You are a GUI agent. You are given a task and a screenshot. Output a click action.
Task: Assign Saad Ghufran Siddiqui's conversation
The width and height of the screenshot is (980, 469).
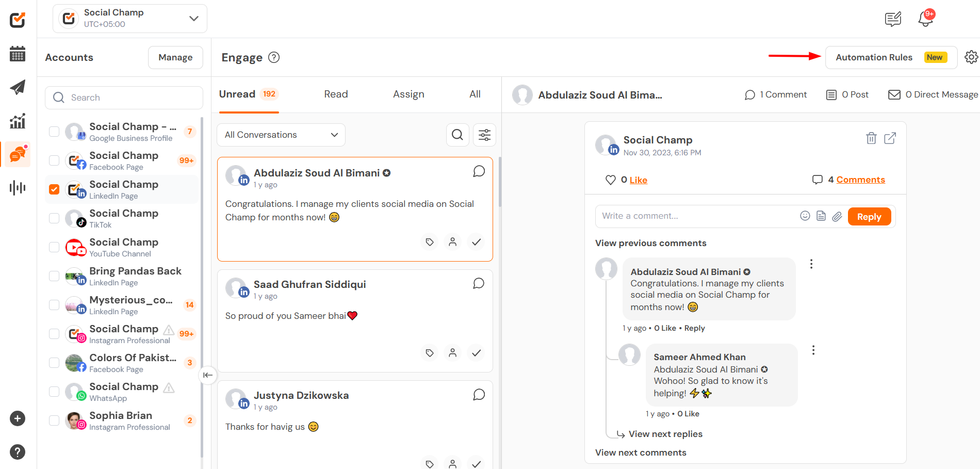coord(452,353)
